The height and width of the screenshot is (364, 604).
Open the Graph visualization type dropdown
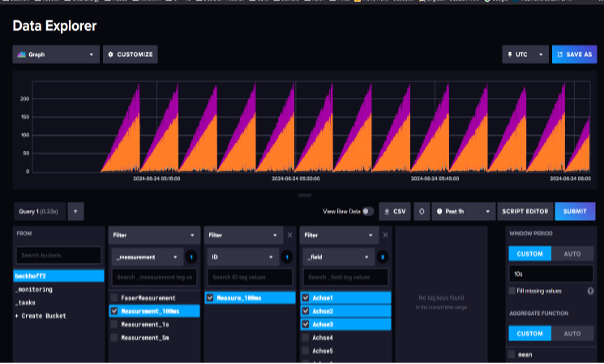[x=56, y=55]
